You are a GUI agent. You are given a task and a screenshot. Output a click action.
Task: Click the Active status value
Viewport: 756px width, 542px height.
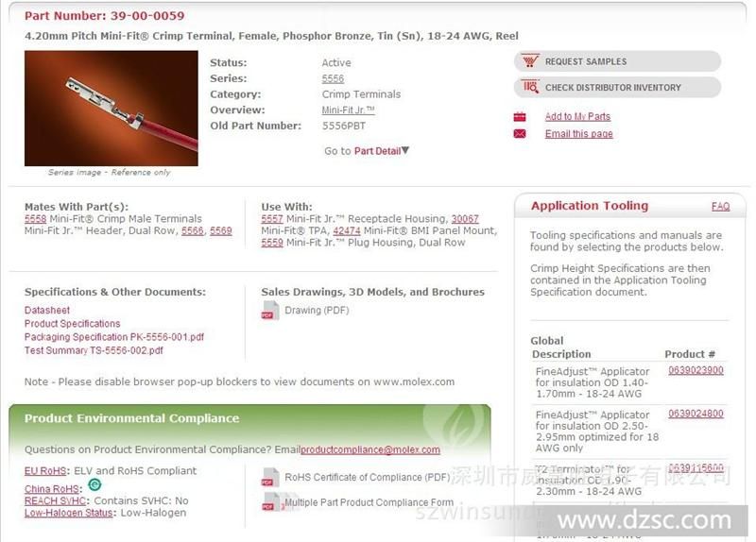[336, 63]
